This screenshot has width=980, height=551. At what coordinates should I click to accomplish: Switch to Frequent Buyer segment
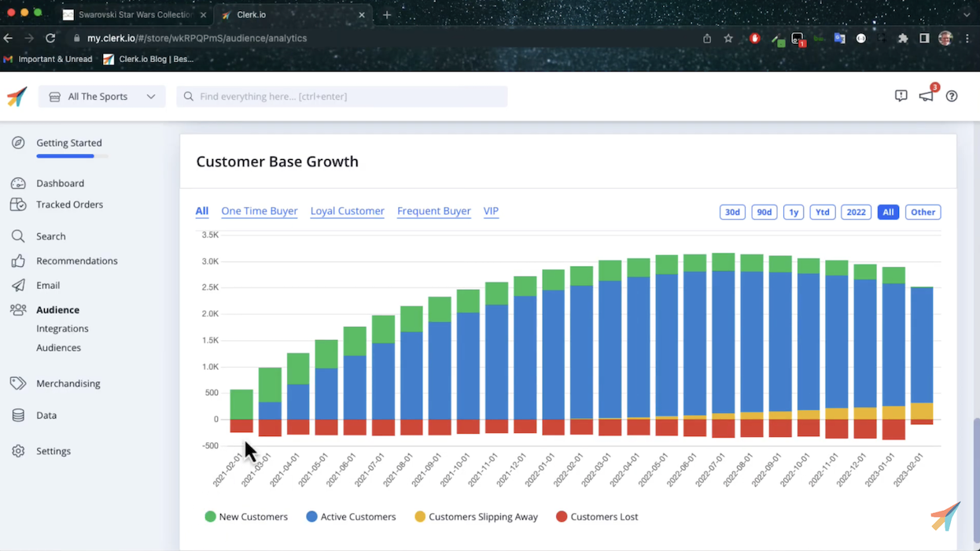point(434,211)
